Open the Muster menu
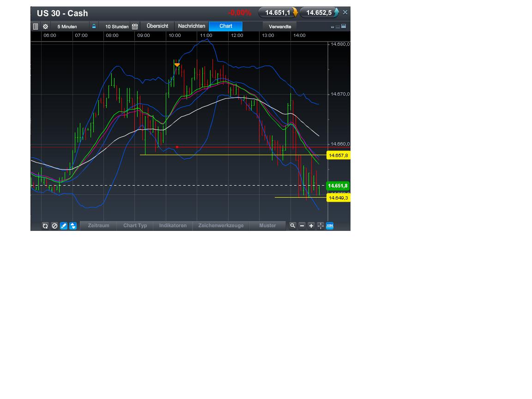Image resolution: width=532 pixels, height=399 pixels. [x=267, y=225]
